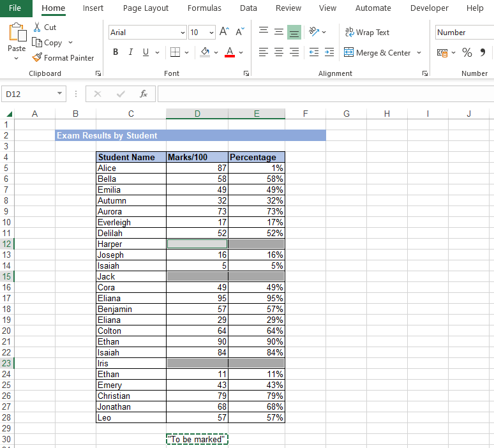Decrease font size with the smaller A icon
The image size is (494, 448).
coord(239,32)
